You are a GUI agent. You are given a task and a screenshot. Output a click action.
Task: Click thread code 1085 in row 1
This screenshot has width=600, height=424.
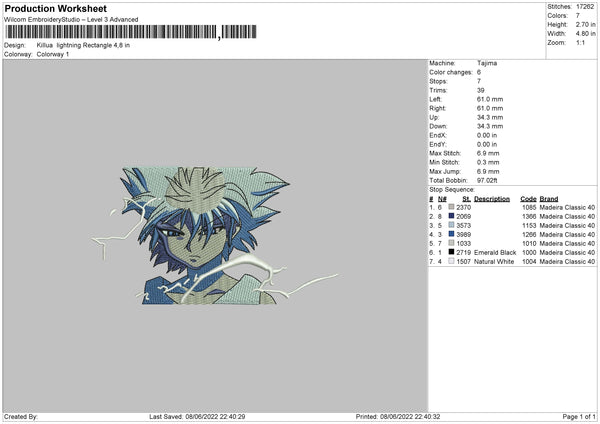coord(529,207)
